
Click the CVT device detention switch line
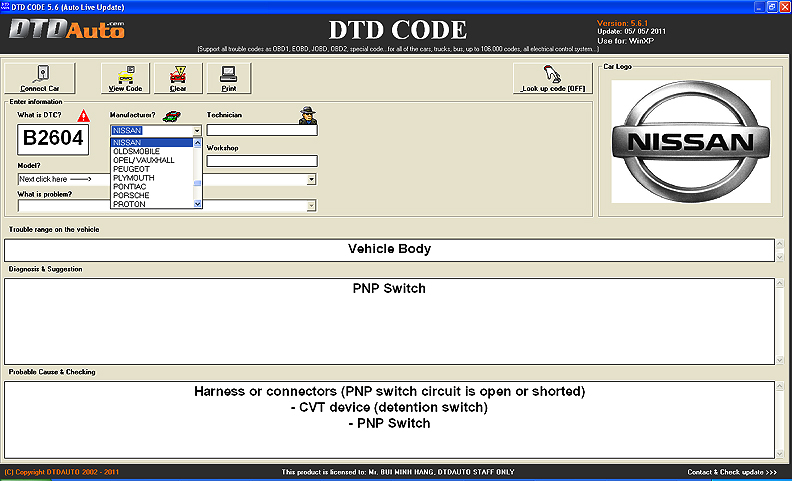[389, 407]
